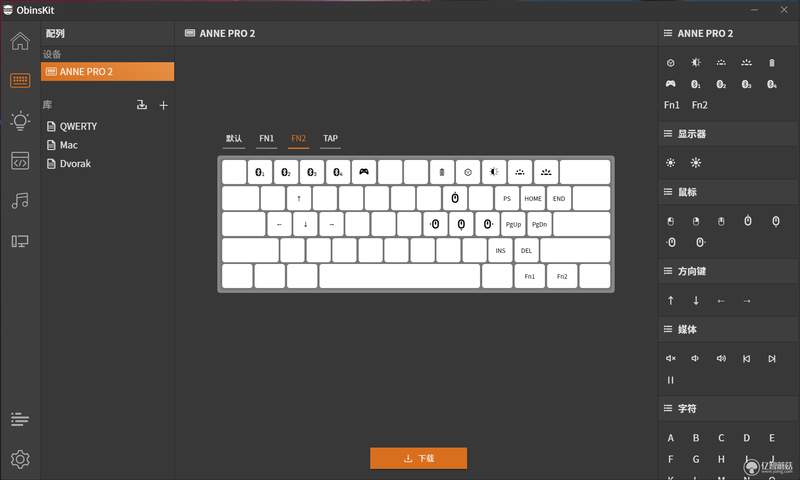Screen dimensions: 800x480
Task: Choose the up arrow under 方向键
Action: click(670, 300)
